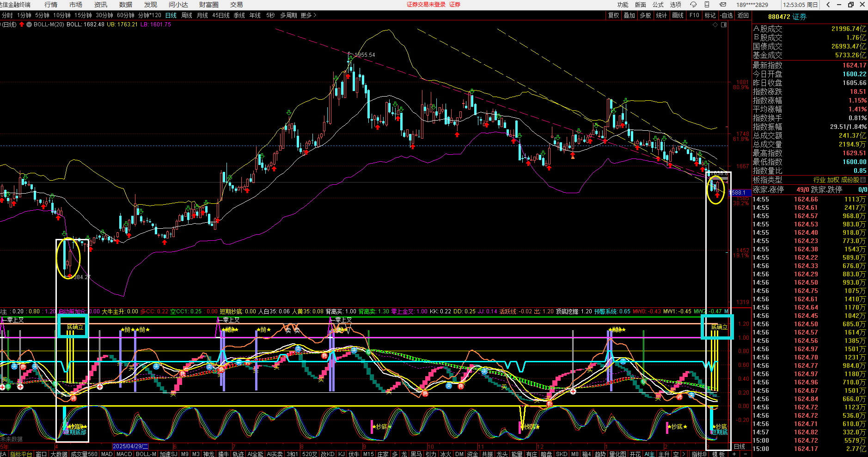The height and width of the screenshot is (457, 868).
Task: Click the 返回 return button
Action: coord(743,15)
